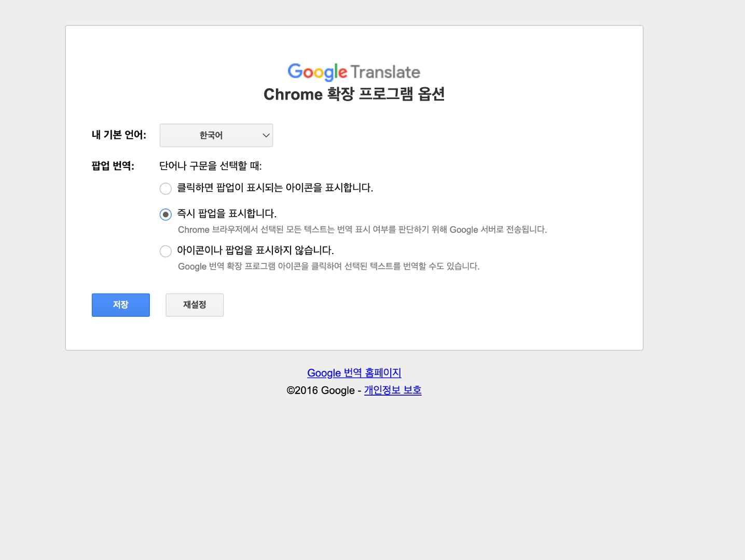The image size is (745, 560).
Task: Click the selected radio indicator for 즉시 팝업을 표시합니다
Action: pos(165,214)
